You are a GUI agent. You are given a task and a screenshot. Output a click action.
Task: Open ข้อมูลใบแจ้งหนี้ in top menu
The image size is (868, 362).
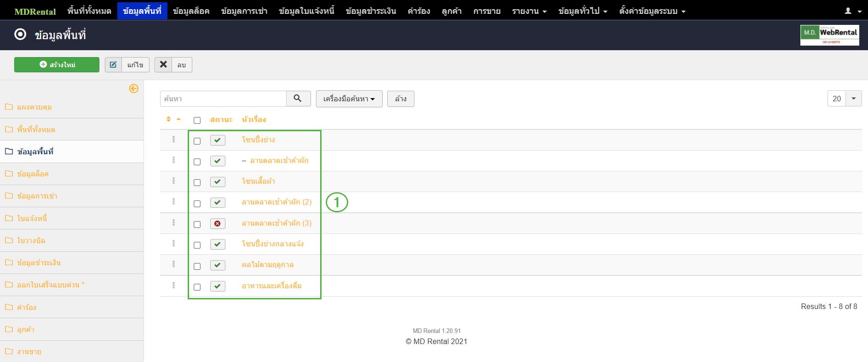(x=306, y=11)
